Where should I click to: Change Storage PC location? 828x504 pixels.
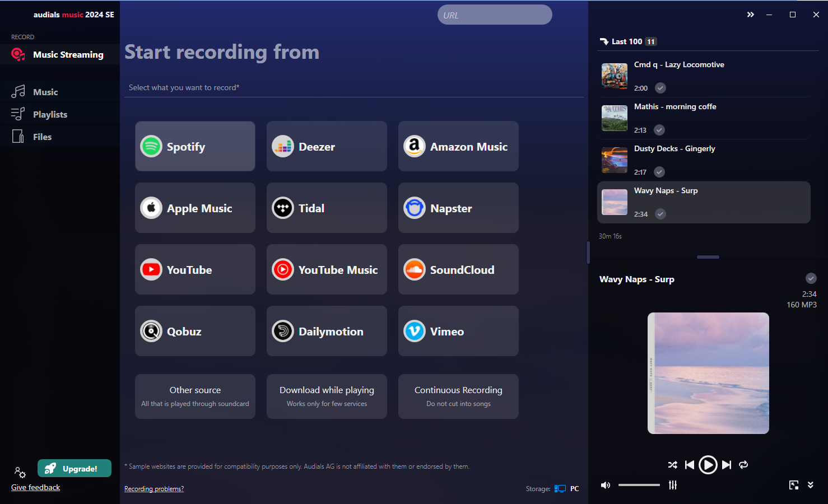566,489
